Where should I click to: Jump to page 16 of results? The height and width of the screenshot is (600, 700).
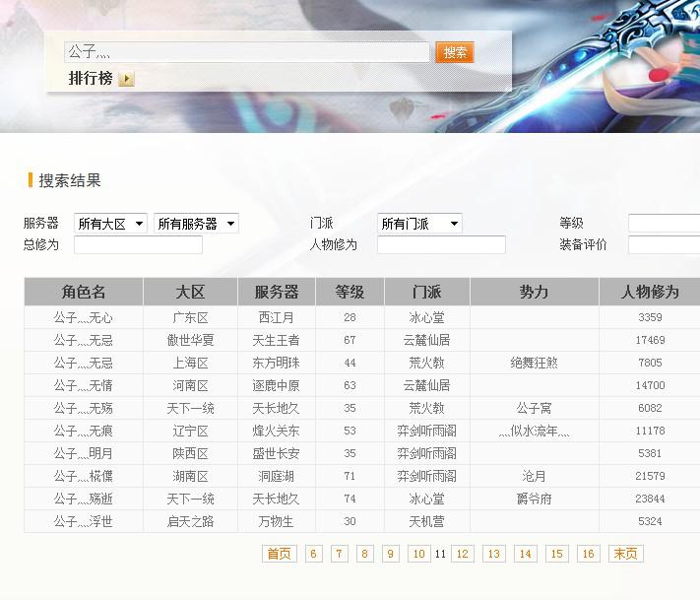tap(588, 554)
